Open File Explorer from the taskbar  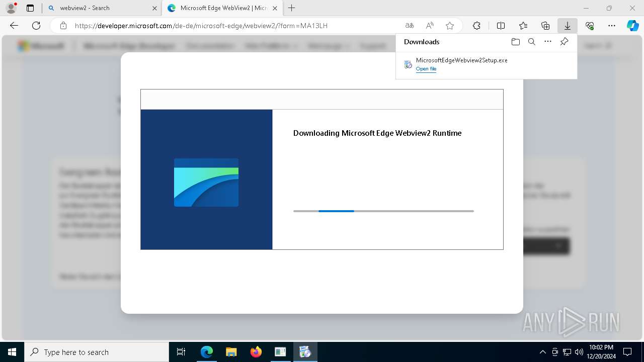[x=231, y=352]
